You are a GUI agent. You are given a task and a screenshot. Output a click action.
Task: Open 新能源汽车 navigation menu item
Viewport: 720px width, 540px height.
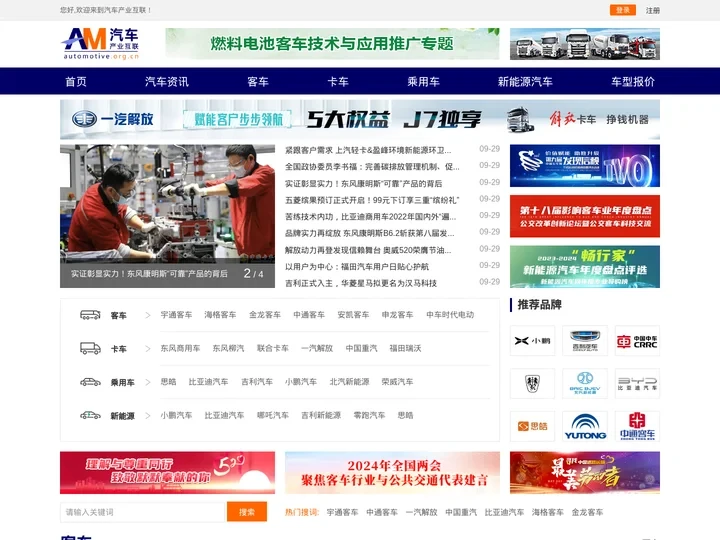(525, 82)
